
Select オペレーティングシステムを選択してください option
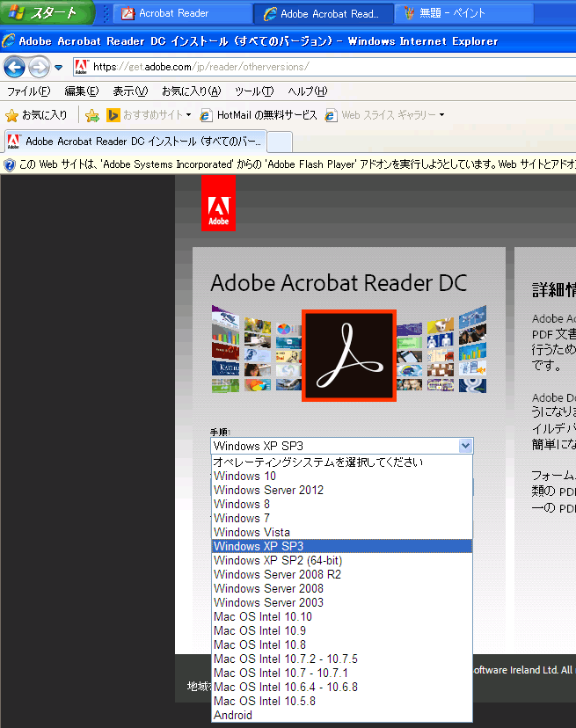coord(342,462)
